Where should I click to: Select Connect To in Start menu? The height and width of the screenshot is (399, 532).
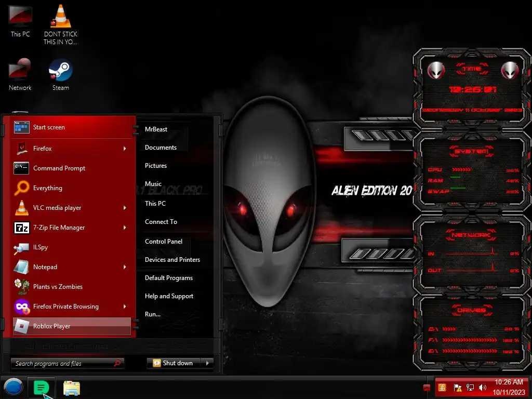point(161,222)
